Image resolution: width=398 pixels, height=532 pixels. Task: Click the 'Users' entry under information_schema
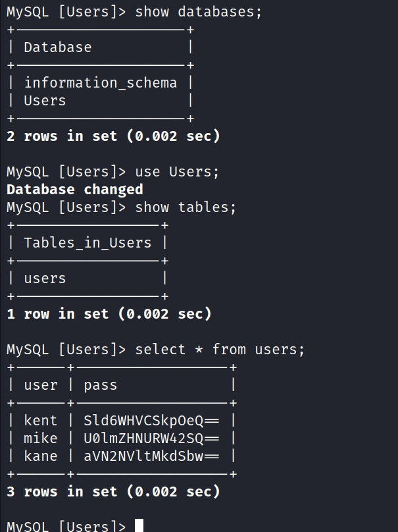[x=45, y=101]
